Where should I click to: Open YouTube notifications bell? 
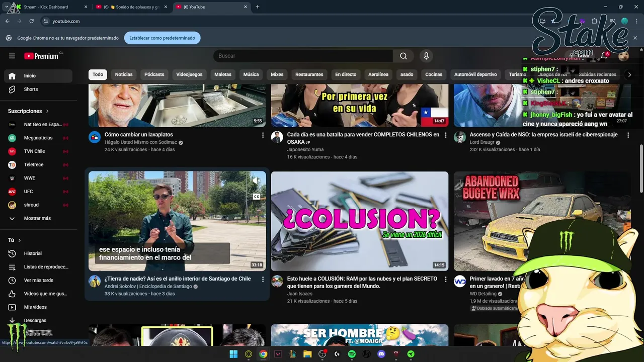604,56
